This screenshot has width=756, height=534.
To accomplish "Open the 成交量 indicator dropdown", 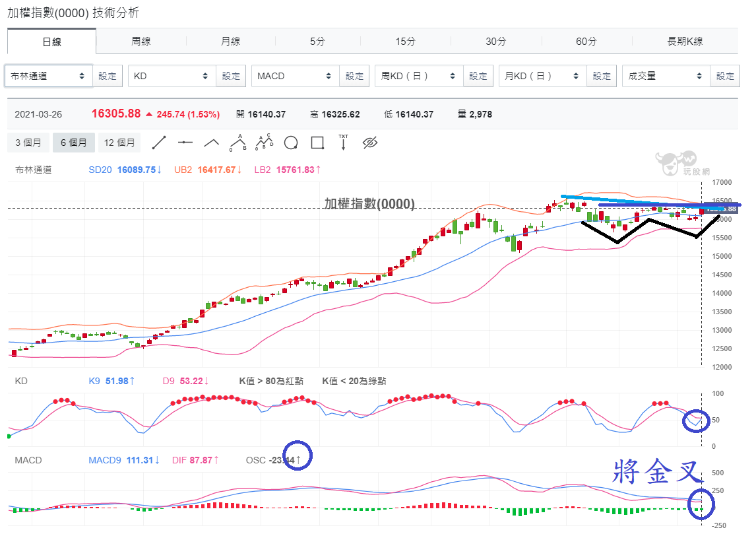I will pyautogui.click(x=666, y=76).
